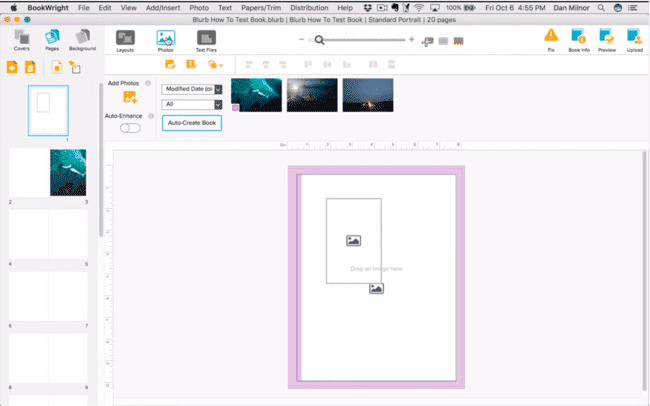The width and height of the screenshot is (650, 406).
Task: Open the Modified Date sort dropdown
Action: (x=192, y=89)
